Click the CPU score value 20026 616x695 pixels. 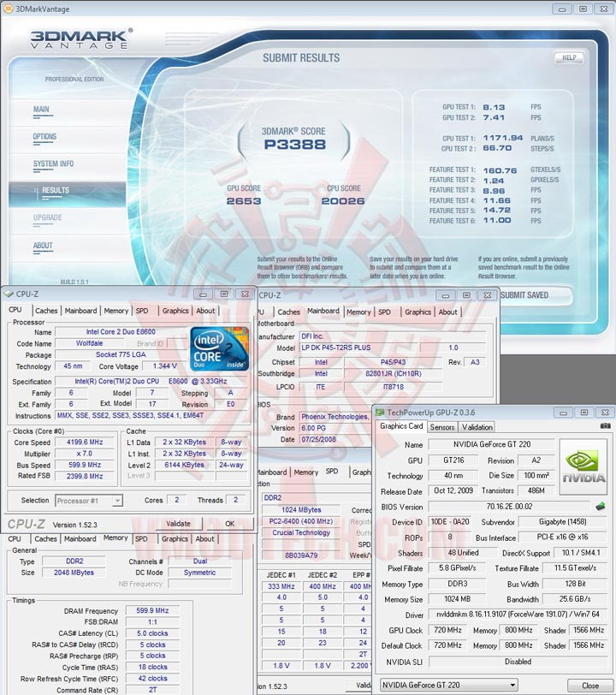pos(342,201)
